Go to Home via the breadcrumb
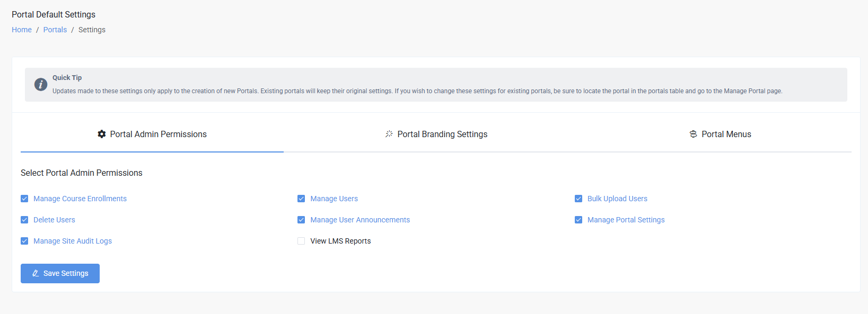 22,30
